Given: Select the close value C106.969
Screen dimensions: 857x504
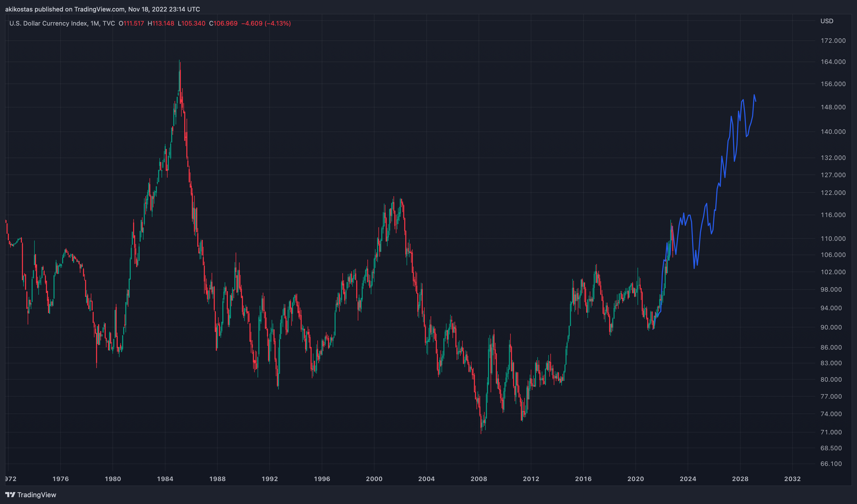Looking at the screenshot, I should [x=223, y=23].
